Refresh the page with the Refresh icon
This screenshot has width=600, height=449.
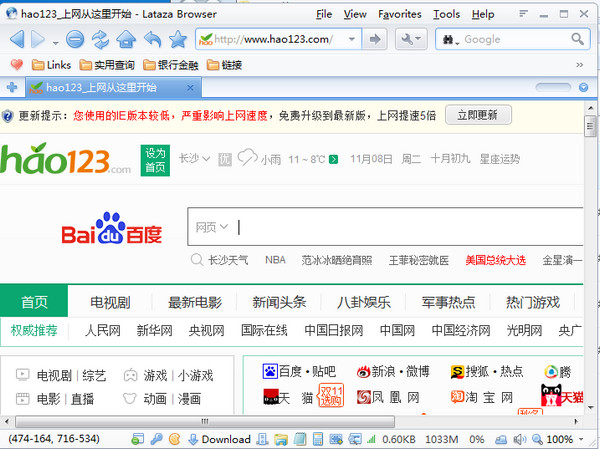click(101, 39)
